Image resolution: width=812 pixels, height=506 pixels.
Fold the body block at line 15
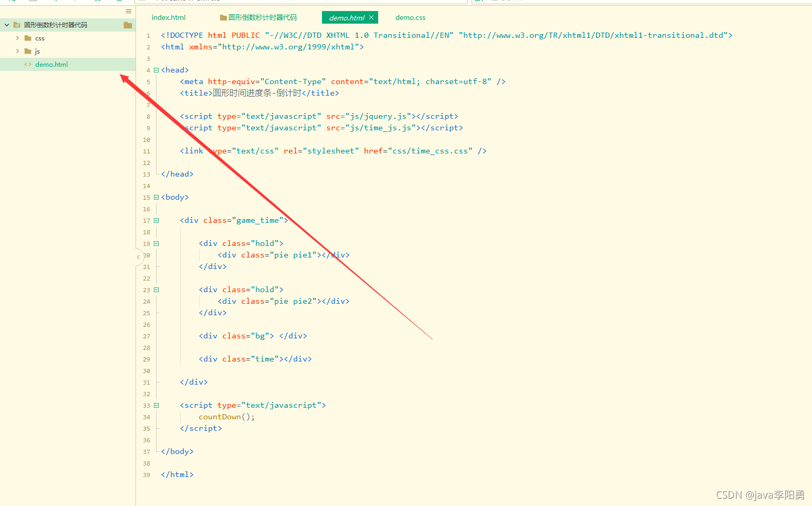156,197
